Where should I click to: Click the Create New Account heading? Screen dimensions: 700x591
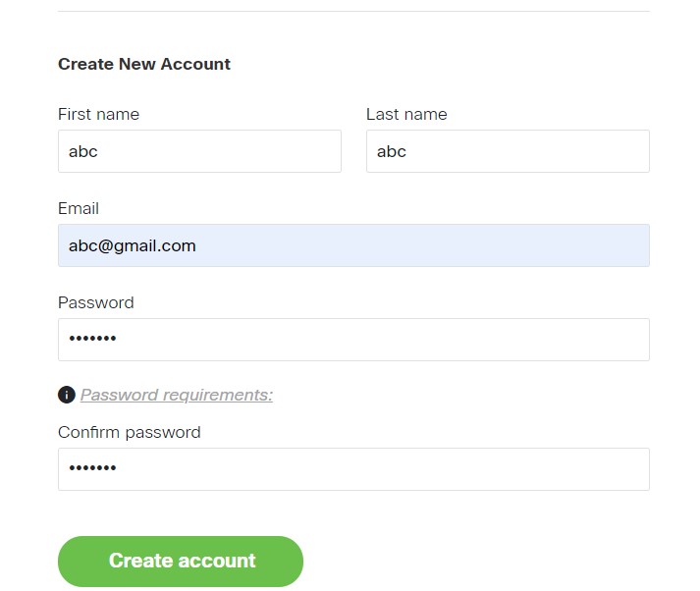(x=144, y=64)
